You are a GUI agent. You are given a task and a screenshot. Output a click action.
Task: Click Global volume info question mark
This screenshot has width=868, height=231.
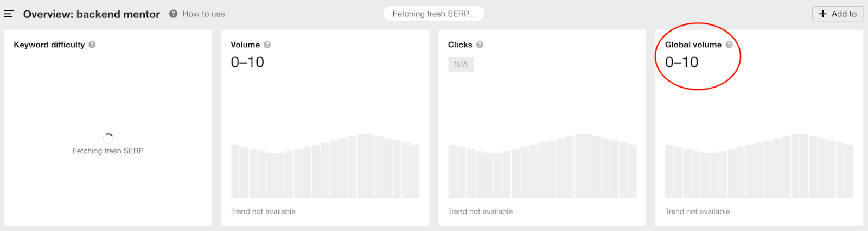(729, 45)
